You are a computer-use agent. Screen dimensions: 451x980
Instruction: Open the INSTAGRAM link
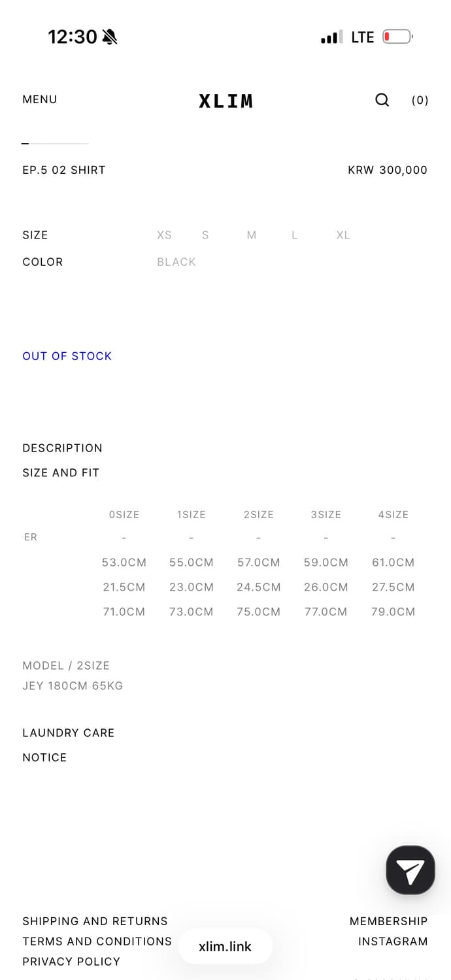[393, 941]
